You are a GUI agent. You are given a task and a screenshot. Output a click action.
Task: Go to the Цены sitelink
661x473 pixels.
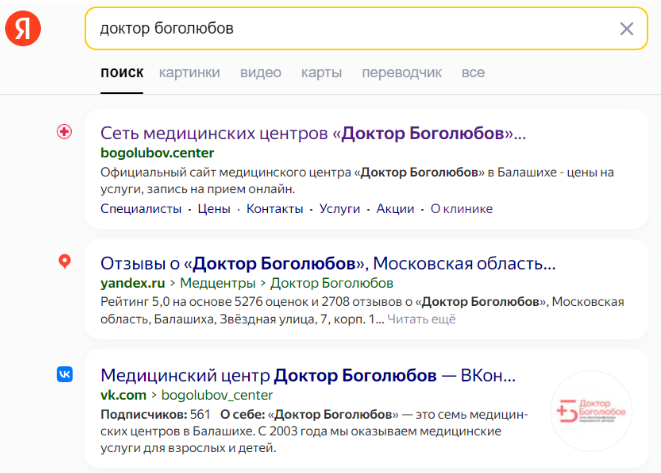tap(214, 209)
